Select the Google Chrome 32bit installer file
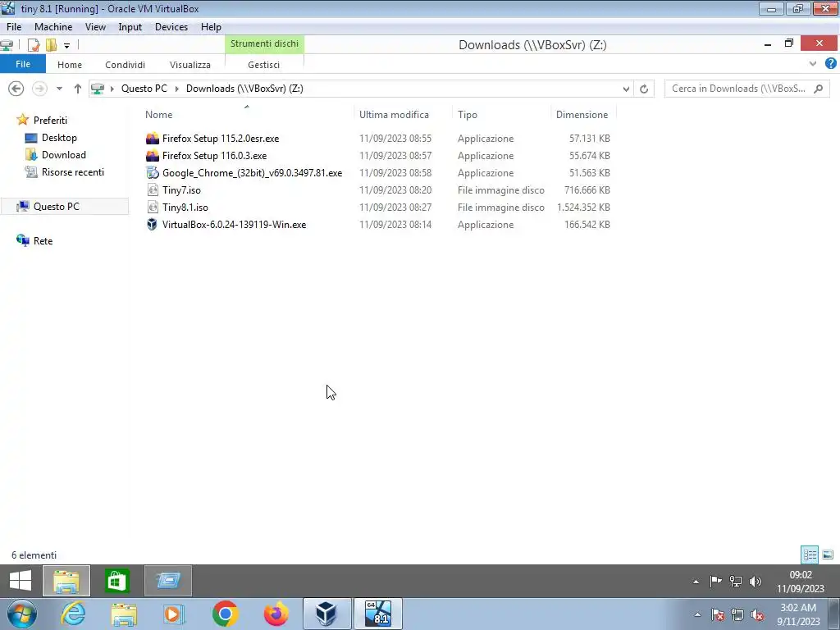The image size is (840, 630). coord(252,172)
